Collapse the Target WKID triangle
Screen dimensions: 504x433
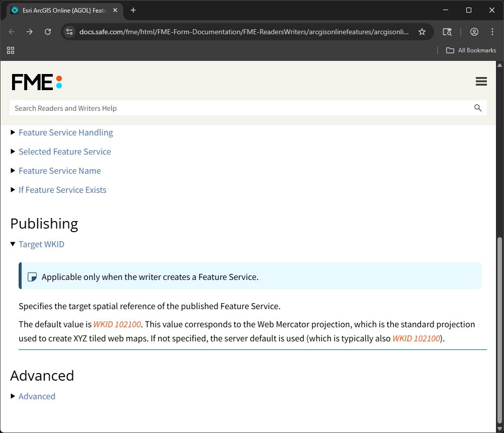[x=13, y=244]
